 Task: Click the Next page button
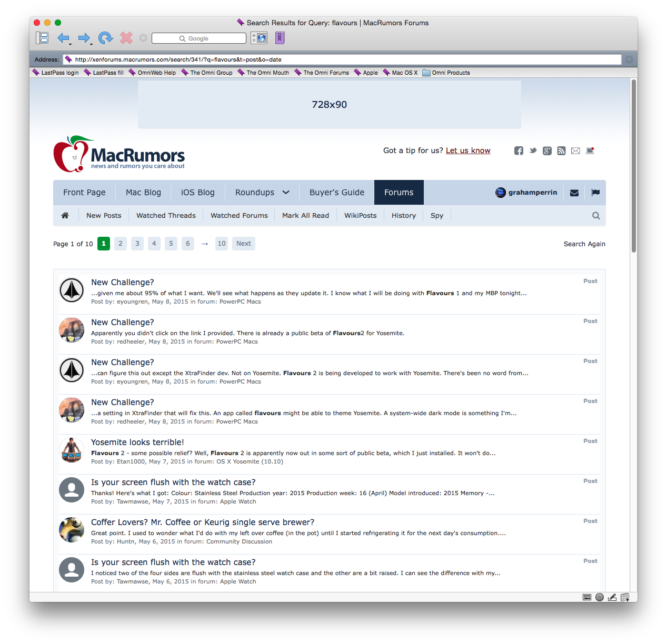point(244,244)
